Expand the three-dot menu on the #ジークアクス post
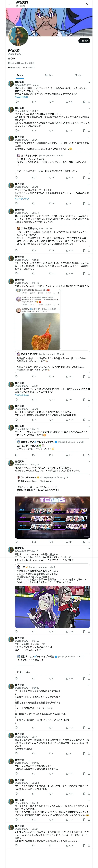This screenshot has height=868, width=98. coord(89,184)
